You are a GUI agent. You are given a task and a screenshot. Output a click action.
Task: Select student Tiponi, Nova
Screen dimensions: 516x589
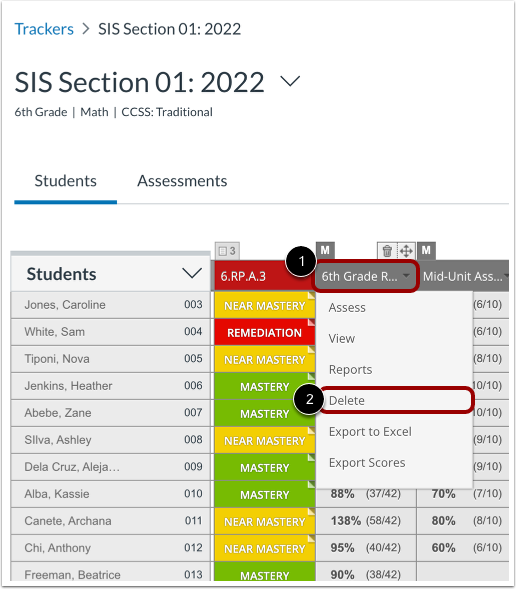pyautogui.click(x=57, y=359)
